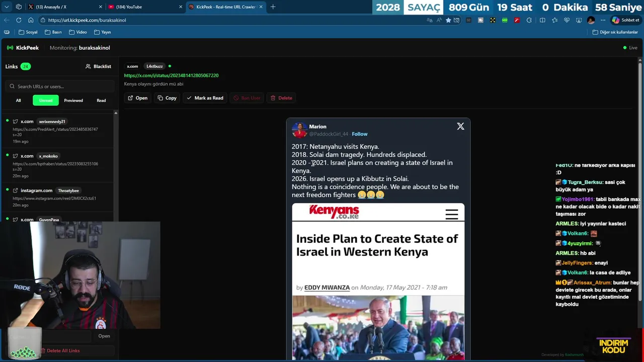Click Delete All Links
The height and width of the screenshot is (362, 644).
pyautogui.click(x=60, y=350)
